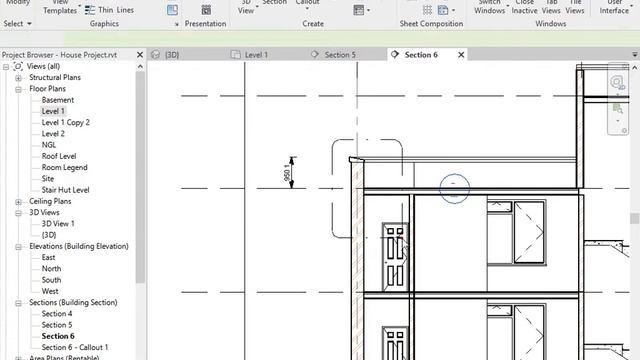Image resolution: width=640 pixels, height=360 pixels.
Task: Select the callout boundary rectangle
Action: coord(367,188)
